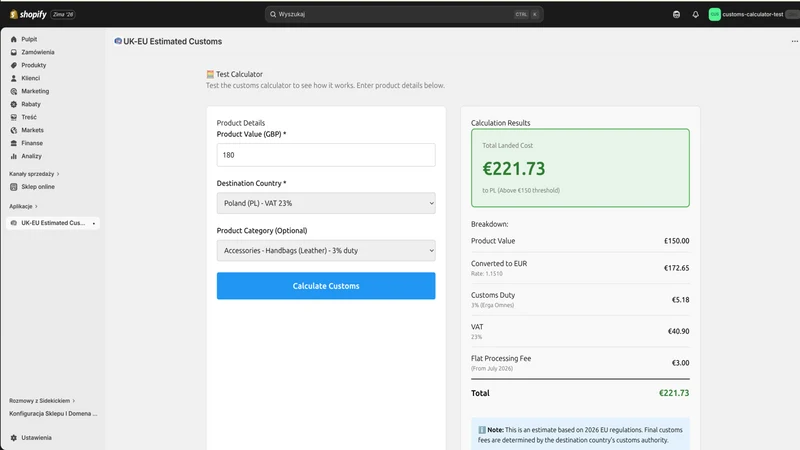The width and height of the screenshot is (800, 450).
Task: Click the Zima '26 edition badge
Action: pyautogui.click(x=63, y=14)
